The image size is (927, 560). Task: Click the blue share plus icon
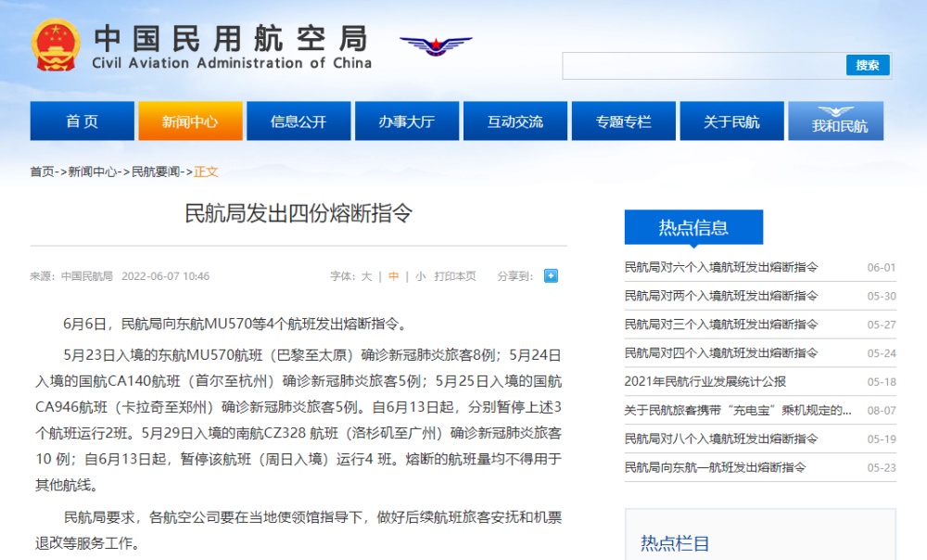(x=551, y=275)
